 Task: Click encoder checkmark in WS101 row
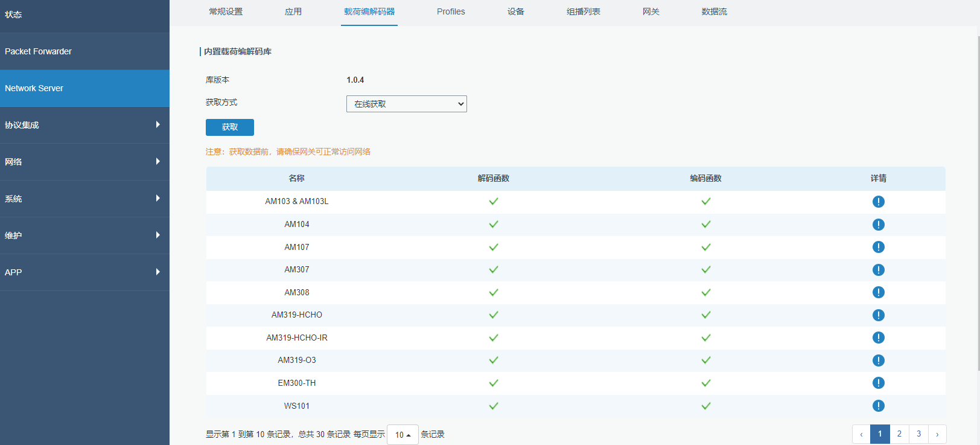(706, 406)
